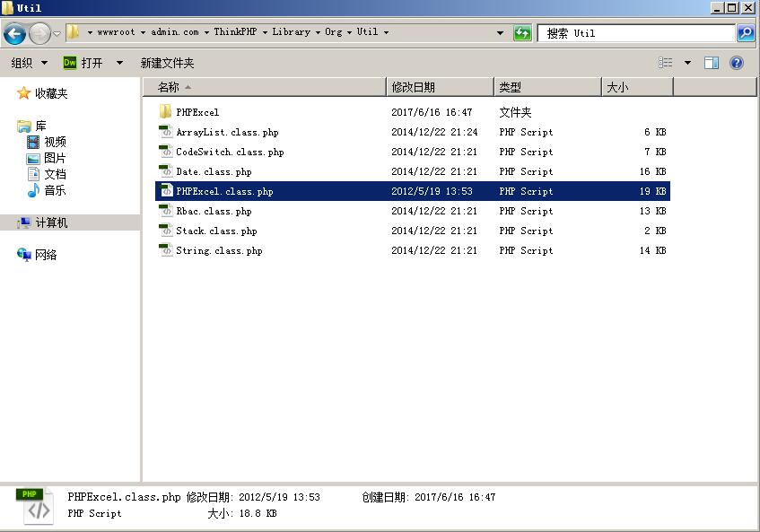Open 视频 videos library
Screen dimensions: 760x532
(x=47, y=142)
